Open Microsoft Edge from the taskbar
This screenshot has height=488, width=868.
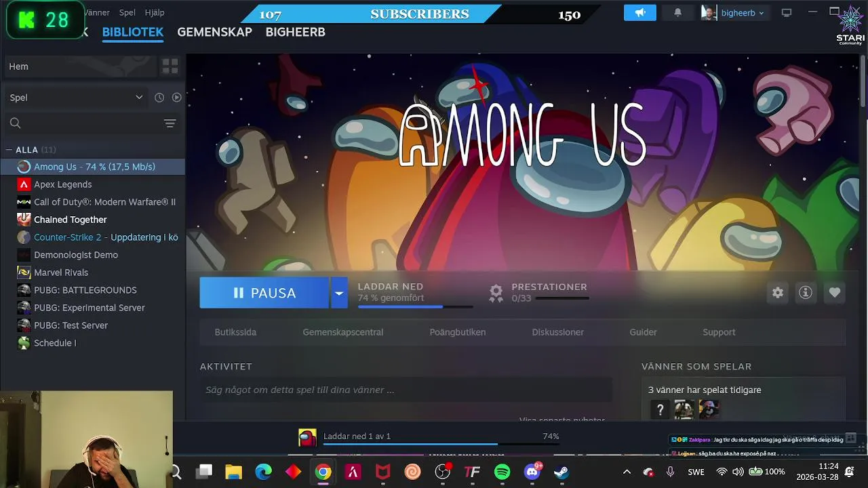(263, 472)
